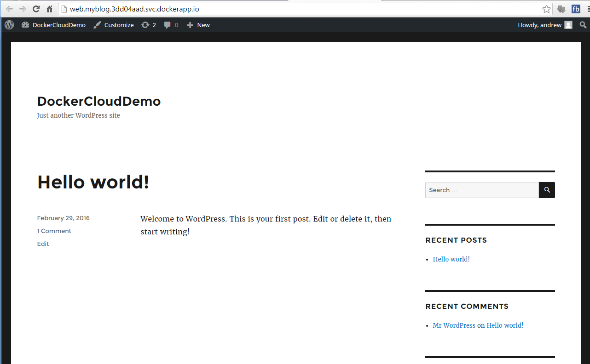
Task: Click the Hello world! post title
Action: [93, 182]
